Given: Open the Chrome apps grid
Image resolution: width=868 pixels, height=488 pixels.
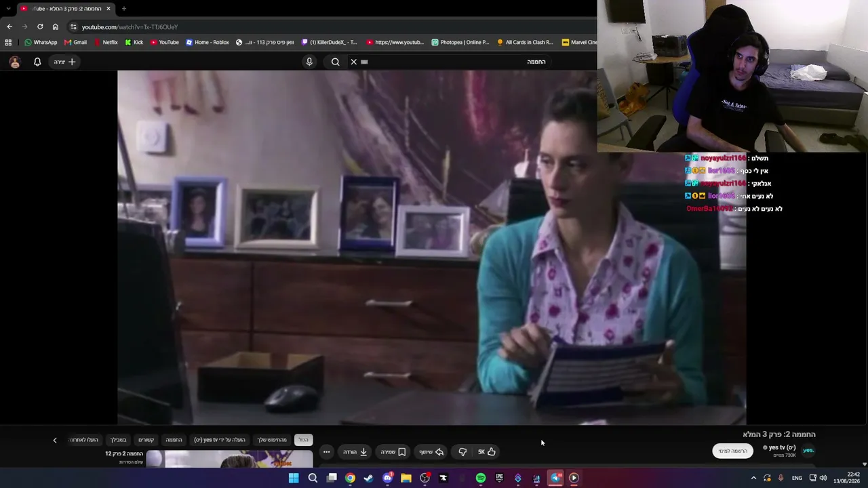Looking at the screenshot, I should (8, 42).
